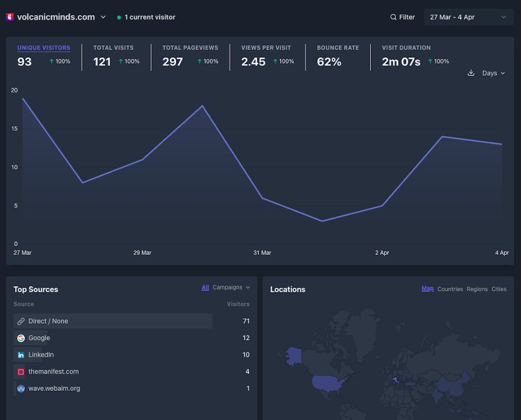
Task: Select the Unique Visitors metric
Action: click(44, 48)
